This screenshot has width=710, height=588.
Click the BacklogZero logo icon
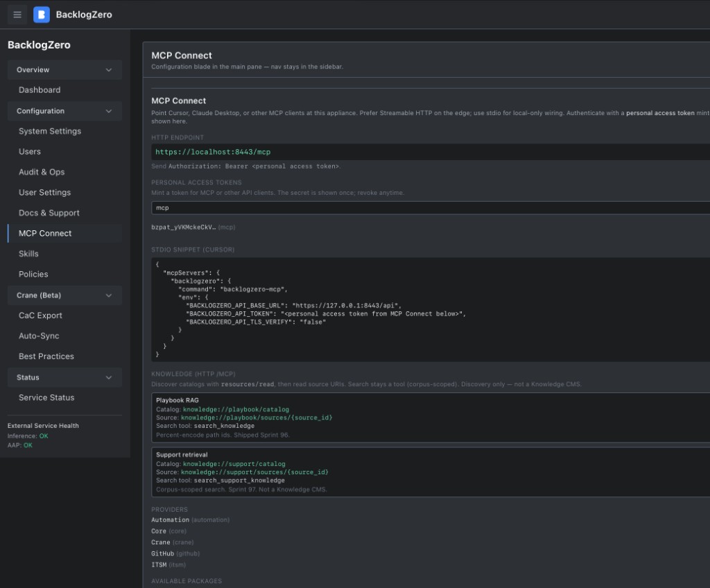pyautogui.click(x=42, y=15)
